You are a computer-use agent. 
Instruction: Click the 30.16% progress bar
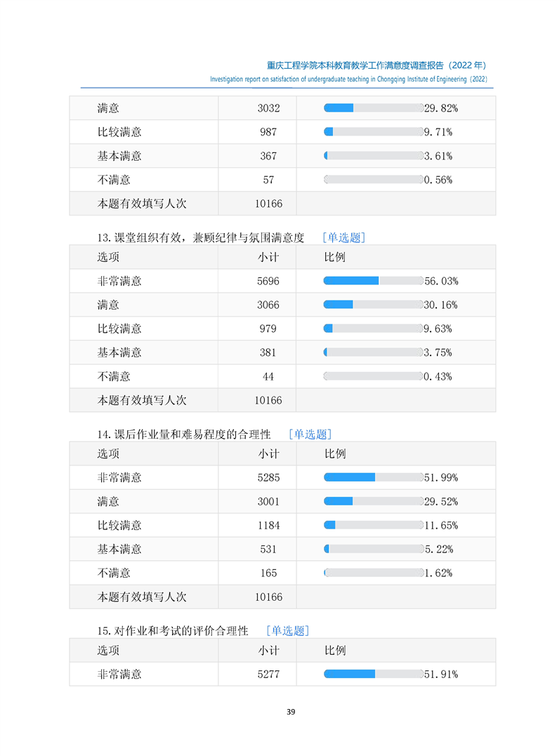[x=373, y=305]
